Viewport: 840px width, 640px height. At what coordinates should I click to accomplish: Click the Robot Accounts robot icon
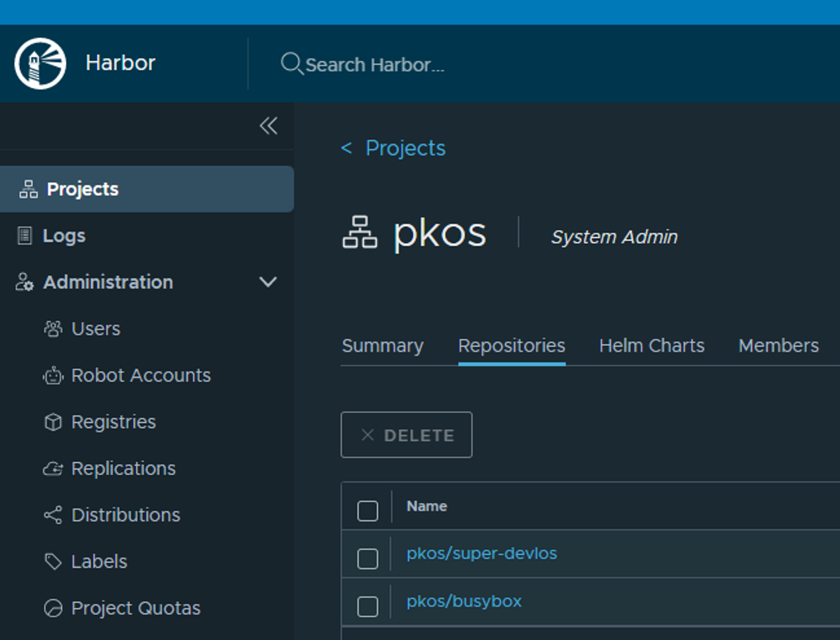click(x=53, y=375)
